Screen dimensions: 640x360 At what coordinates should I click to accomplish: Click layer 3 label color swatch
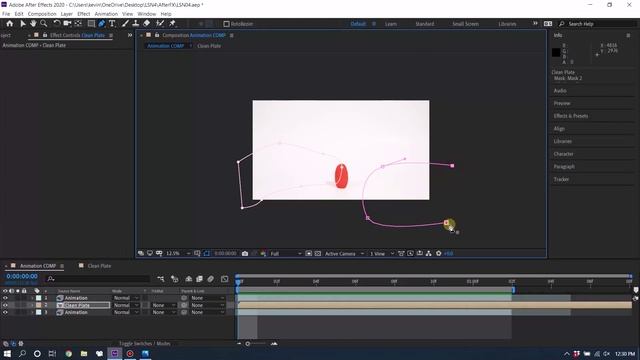[x=38, y=312]
